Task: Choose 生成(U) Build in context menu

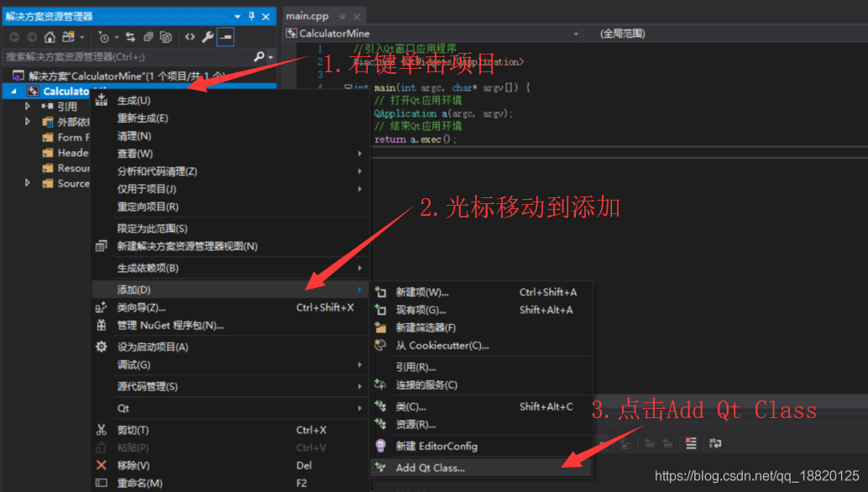Action: pos(230,100)
